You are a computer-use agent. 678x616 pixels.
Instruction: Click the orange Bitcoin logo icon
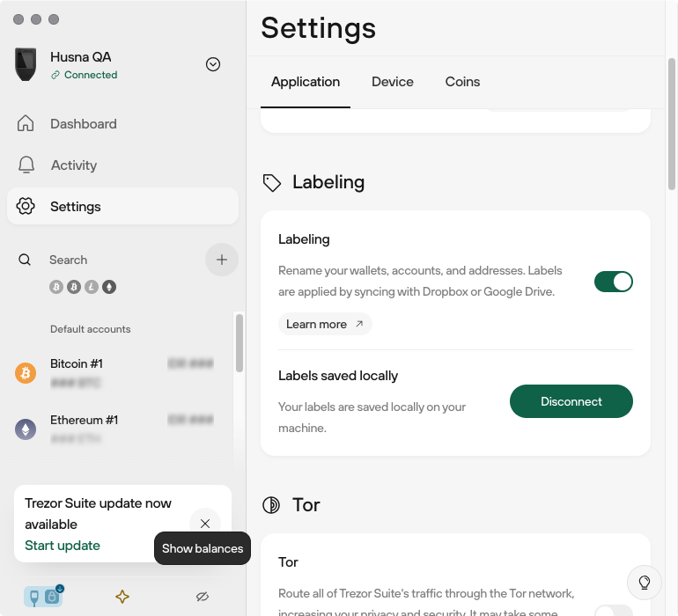point(26,373)
